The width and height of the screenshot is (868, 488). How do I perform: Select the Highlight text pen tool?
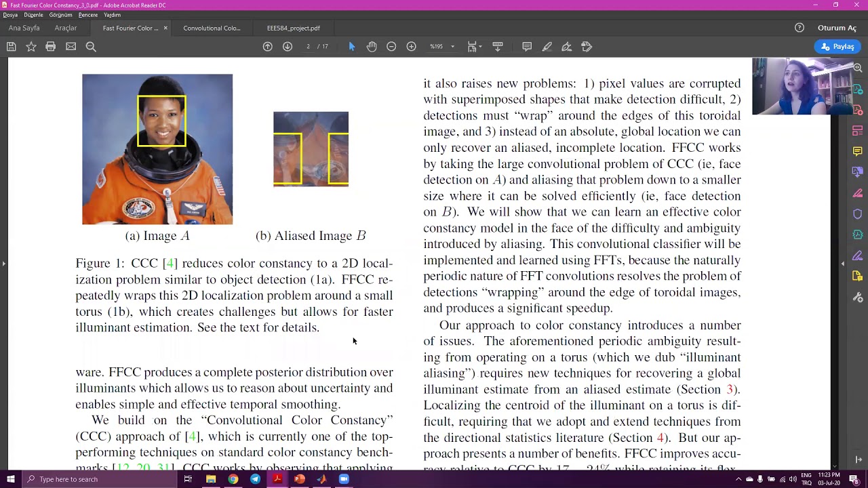[547, 47]
